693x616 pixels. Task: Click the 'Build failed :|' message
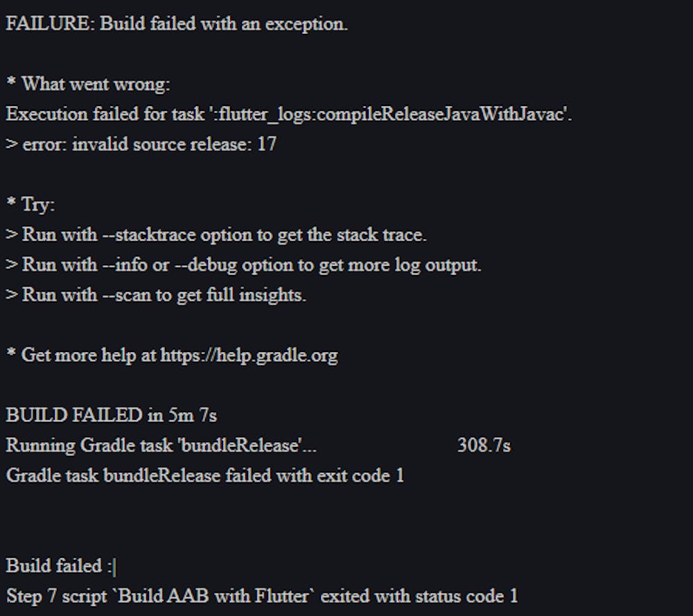pyautogui.click(x=61, y=566)
